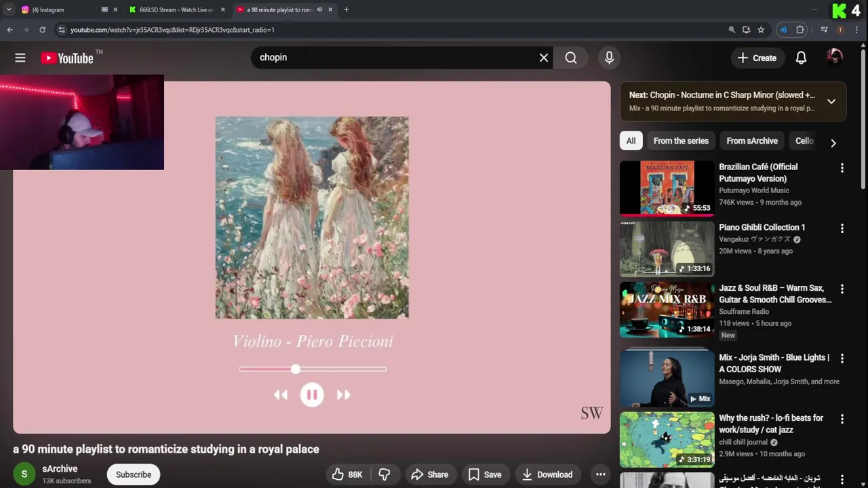Close the 666LSD Stream tab
This screenshot has width=868, height=488.
[x=223, y=10]
